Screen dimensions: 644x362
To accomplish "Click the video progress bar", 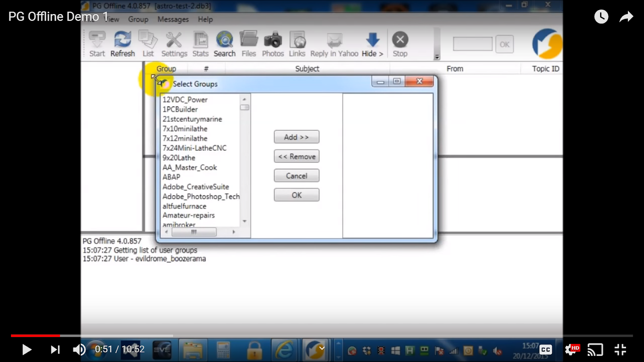I will pos(322,335).
